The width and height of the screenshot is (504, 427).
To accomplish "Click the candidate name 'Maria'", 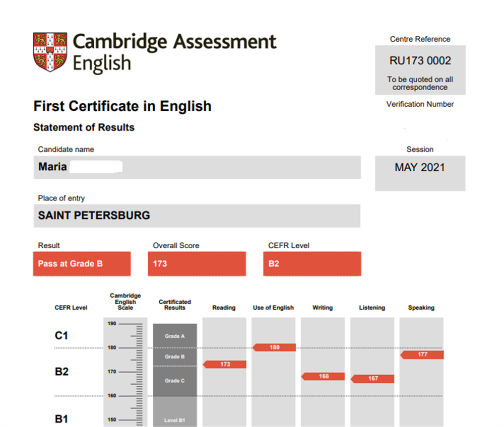I will click(x=52, y=167).
